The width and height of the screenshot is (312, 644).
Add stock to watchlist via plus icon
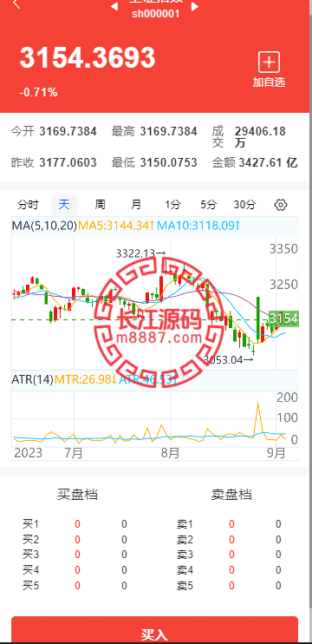[269, 62]
